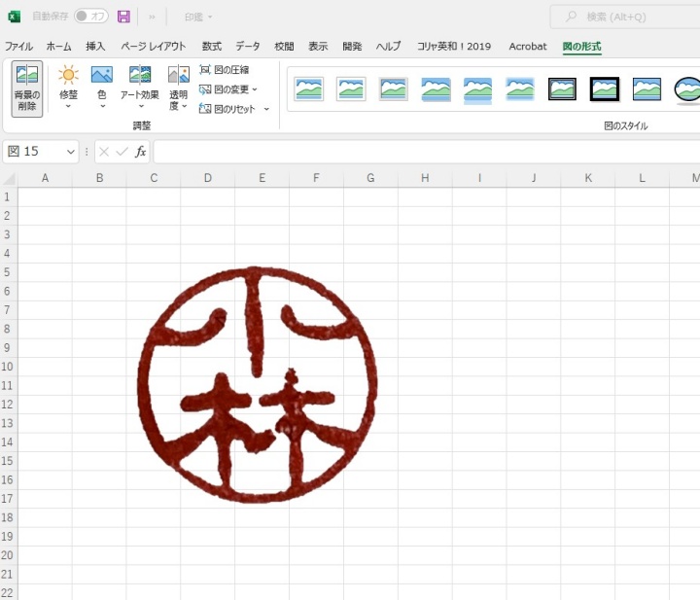
Task: Open the 色 color picture icon
Action: (102, 75)
